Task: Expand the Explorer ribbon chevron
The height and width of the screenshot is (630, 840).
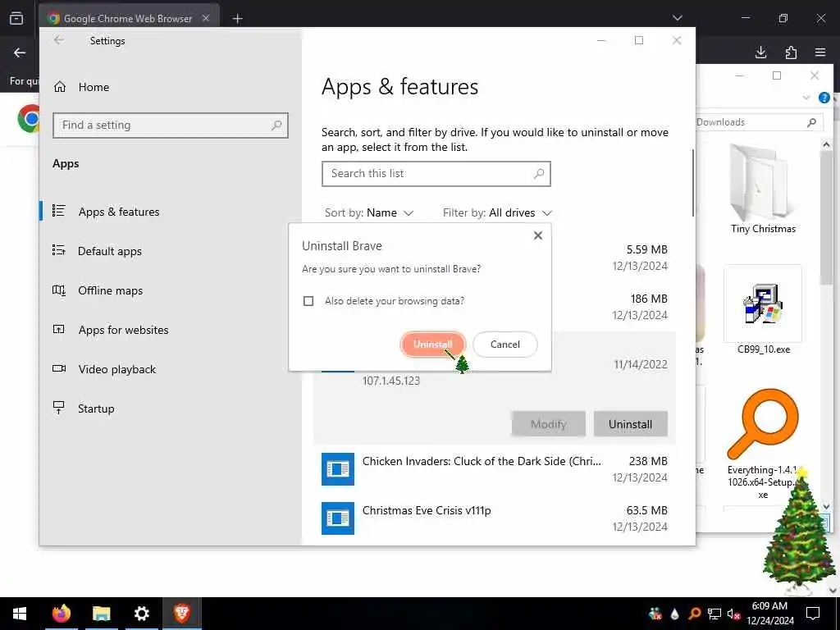Action: click(806, 98)
